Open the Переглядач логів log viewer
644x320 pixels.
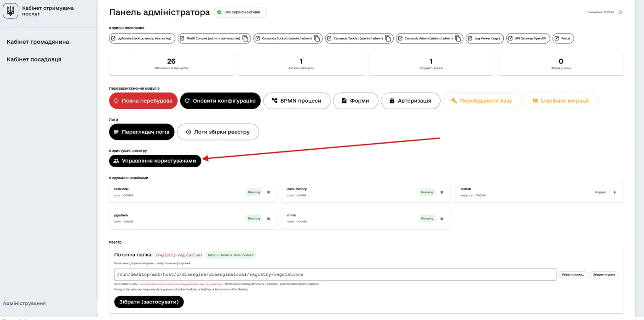142,132
